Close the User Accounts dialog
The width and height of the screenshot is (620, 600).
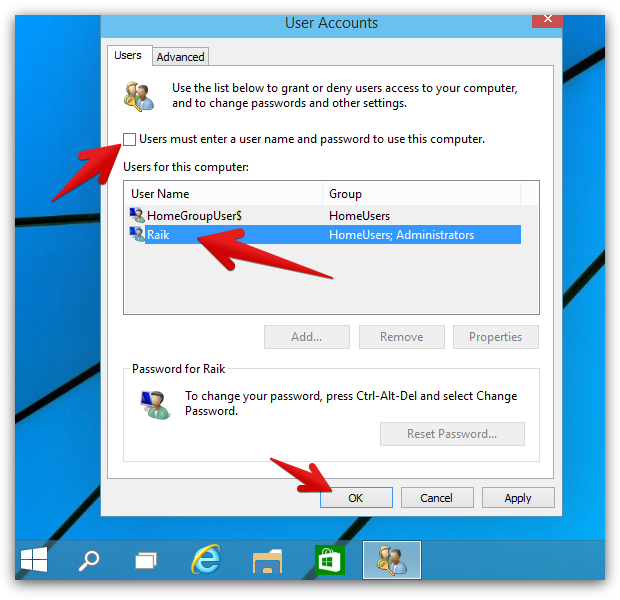(547, 20)
